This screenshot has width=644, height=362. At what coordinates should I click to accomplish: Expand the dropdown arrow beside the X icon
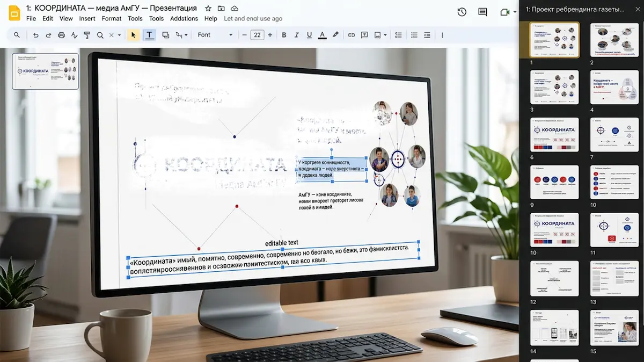click(119, 35)
